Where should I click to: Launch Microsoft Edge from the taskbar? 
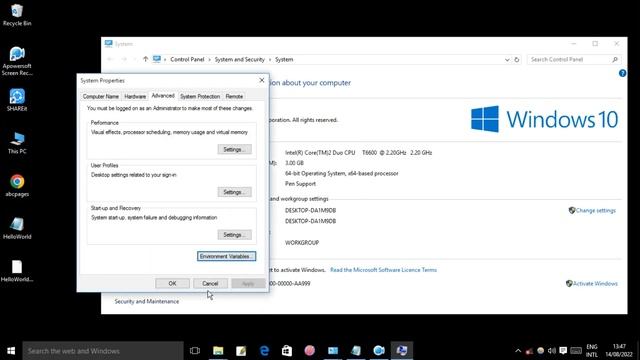coord(264,351)
